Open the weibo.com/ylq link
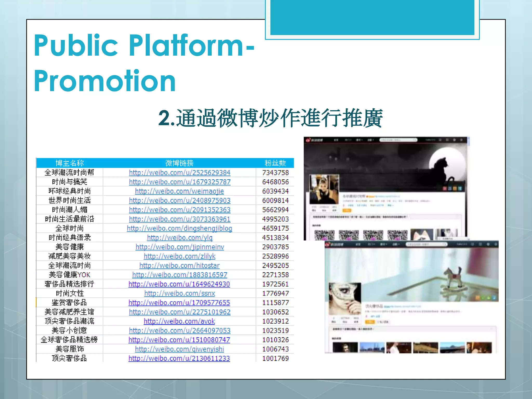Viewport: 532px width, 399px height. point(179,238)
